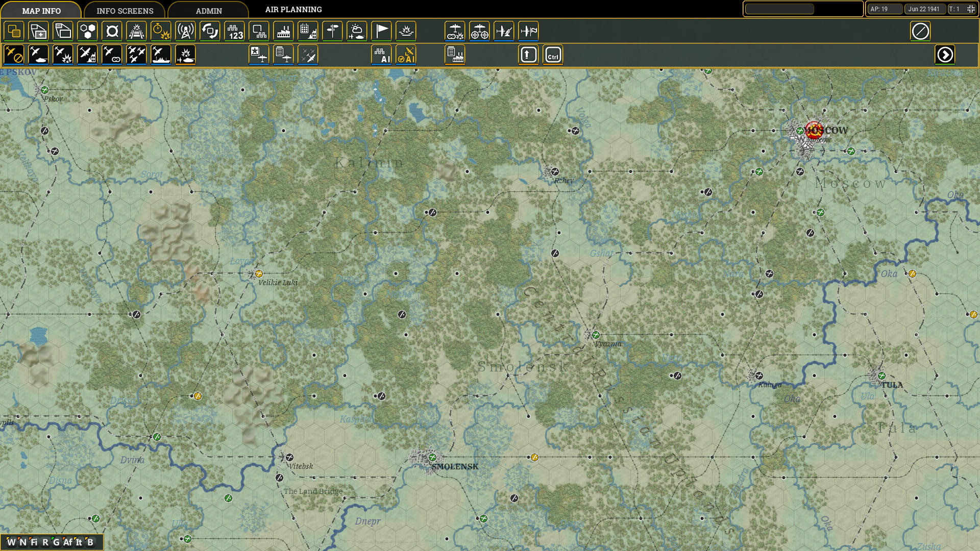Screen dimensions: 980x551
Task: Click the Ctrl key button
Action: (553, 55)
